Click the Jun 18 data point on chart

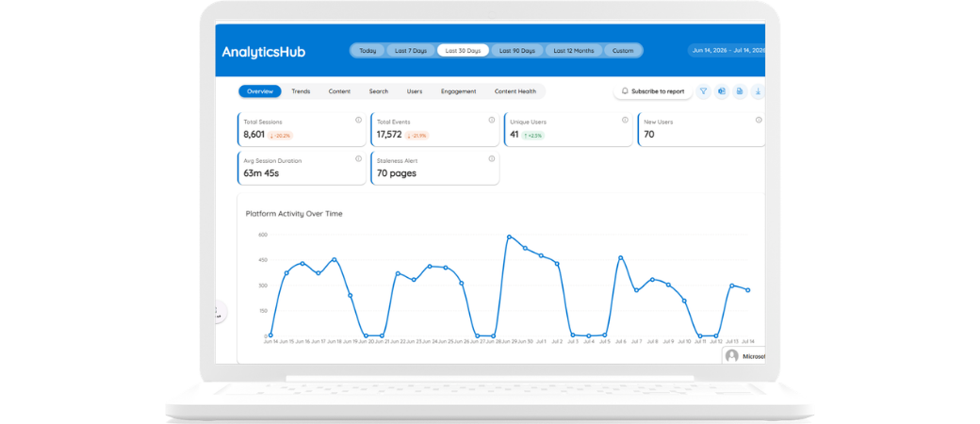(335, 259)
